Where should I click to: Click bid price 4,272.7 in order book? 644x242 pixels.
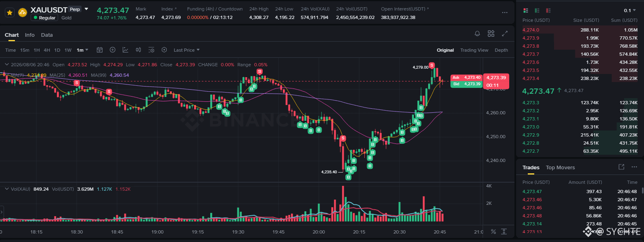(531, 151)
